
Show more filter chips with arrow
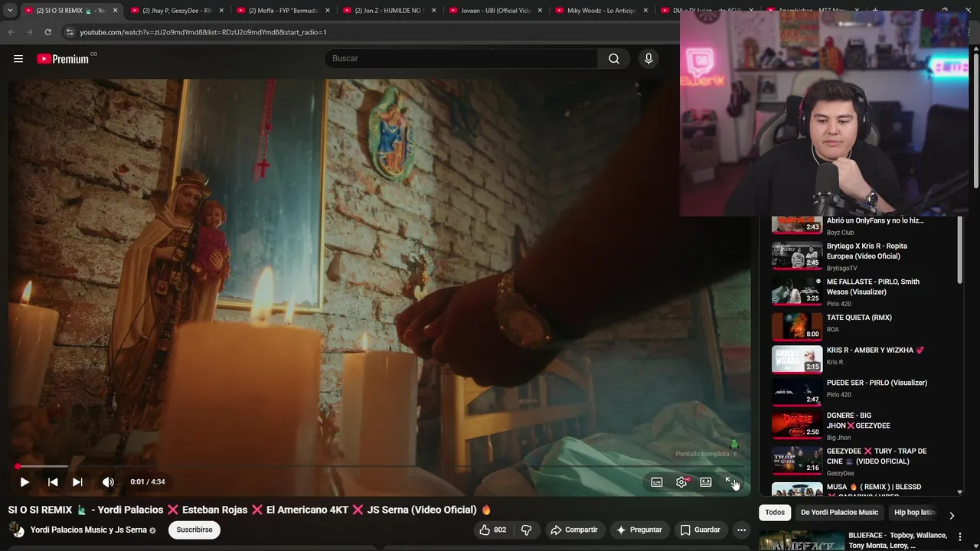point(952,515)
